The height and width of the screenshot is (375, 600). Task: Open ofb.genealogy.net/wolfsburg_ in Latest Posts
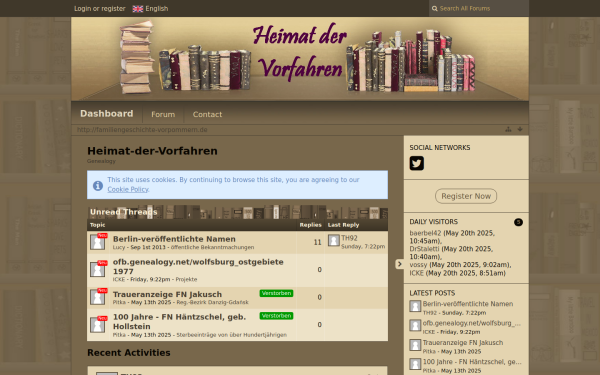pyautogui.click(x=471, y=323)
